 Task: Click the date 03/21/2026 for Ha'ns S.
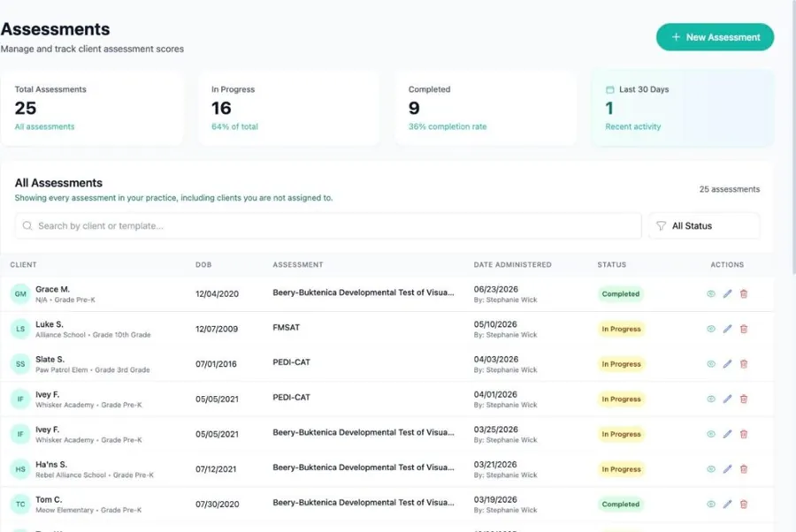(495, 464)
